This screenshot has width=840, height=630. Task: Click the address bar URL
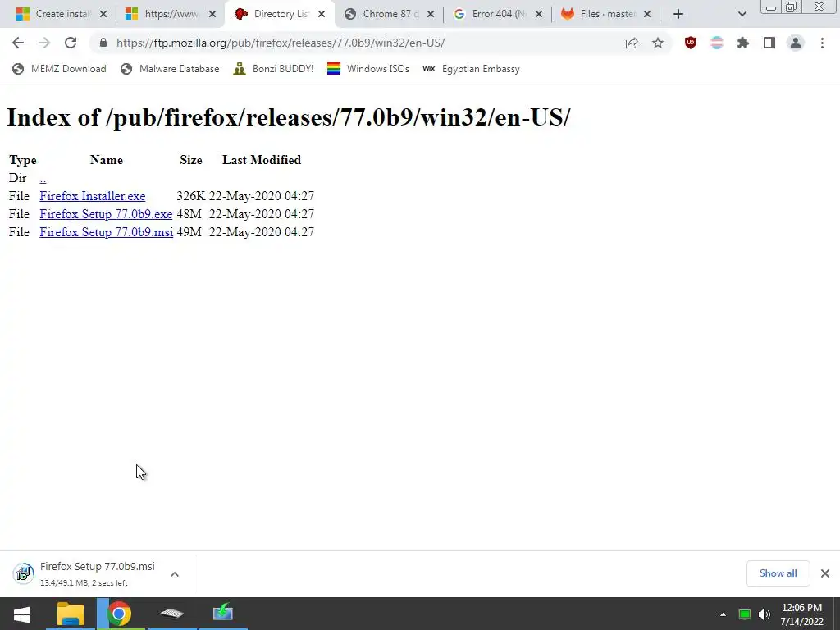tap(281, 43)
